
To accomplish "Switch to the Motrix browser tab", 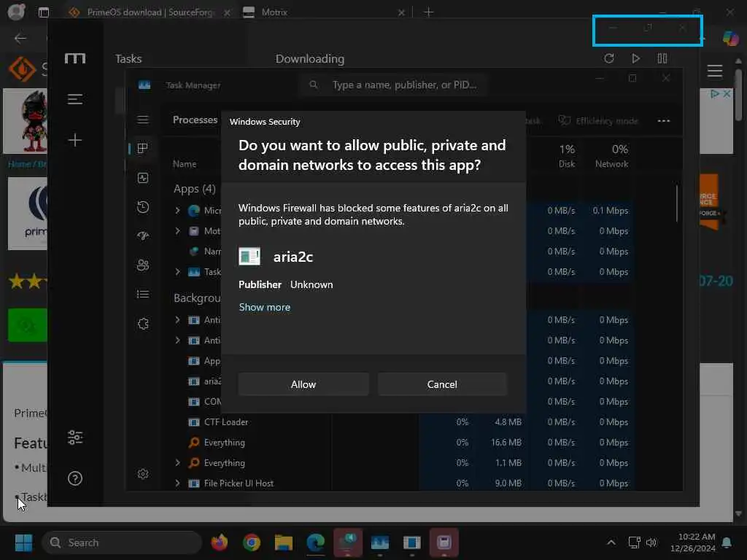I will [324, 12].
